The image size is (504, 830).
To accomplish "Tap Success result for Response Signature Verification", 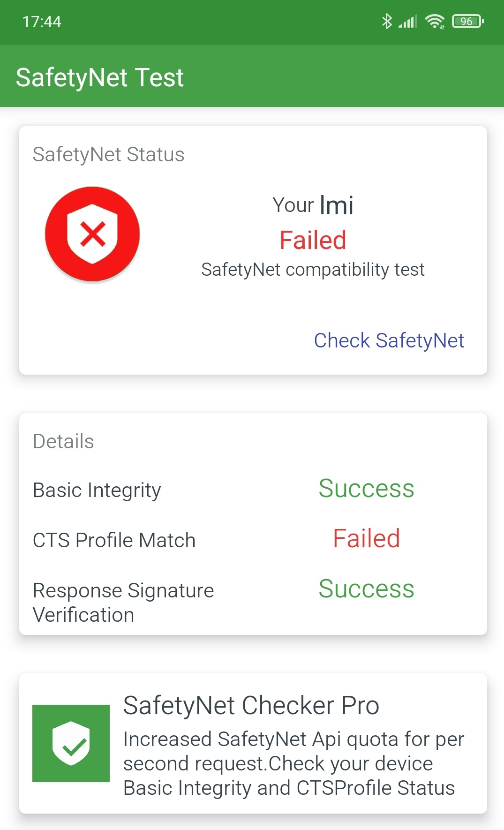I will click(366, 589).
